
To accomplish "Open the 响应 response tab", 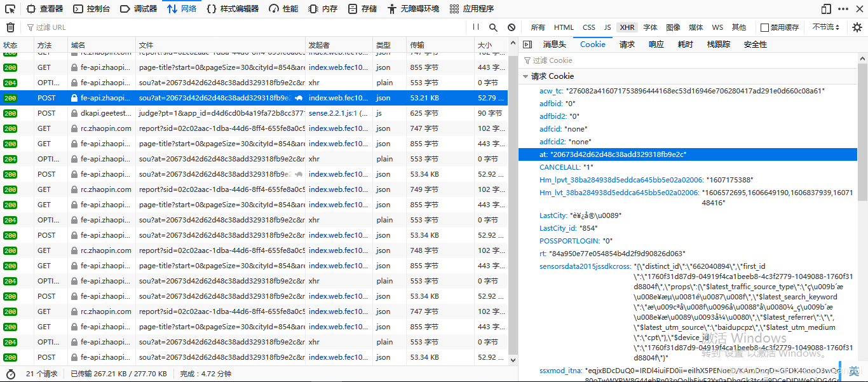I will pos(656,44).
